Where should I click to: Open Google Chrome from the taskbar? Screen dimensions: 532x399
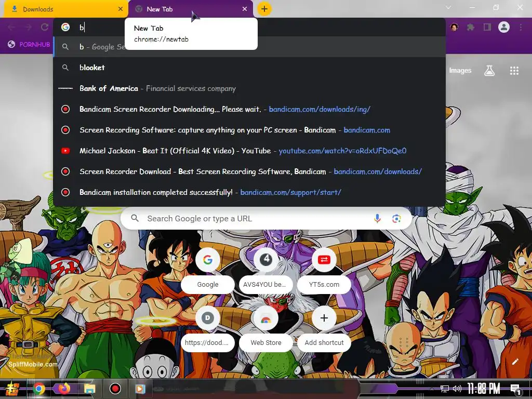(x=38, y=389)
